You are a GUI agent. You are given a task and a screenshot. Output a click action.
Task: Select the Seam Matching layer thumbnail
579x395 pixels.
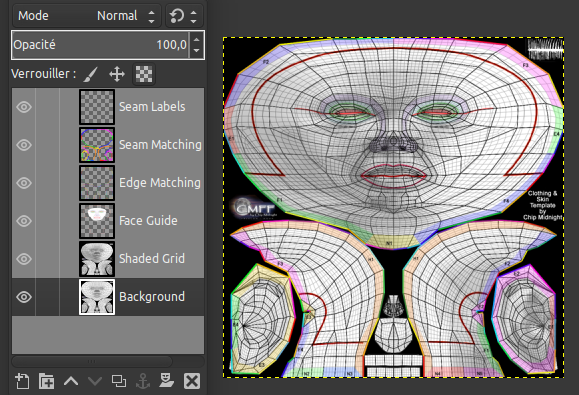[97, 145]
